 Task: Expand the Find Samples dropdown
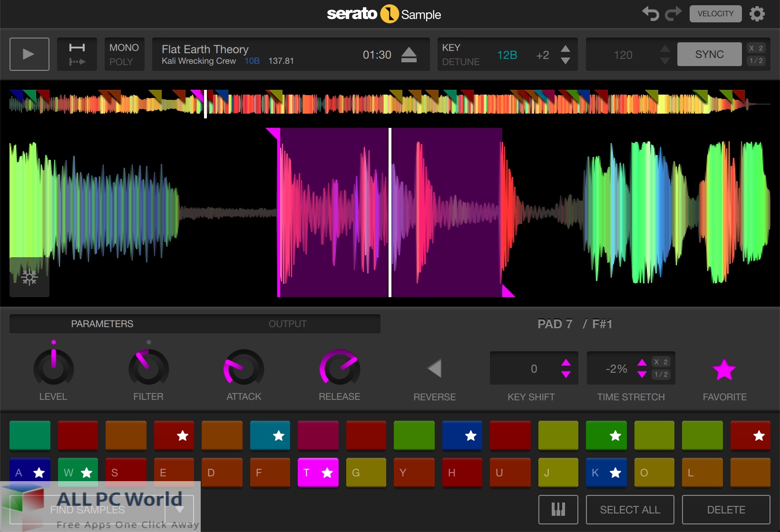coord(180,509)
